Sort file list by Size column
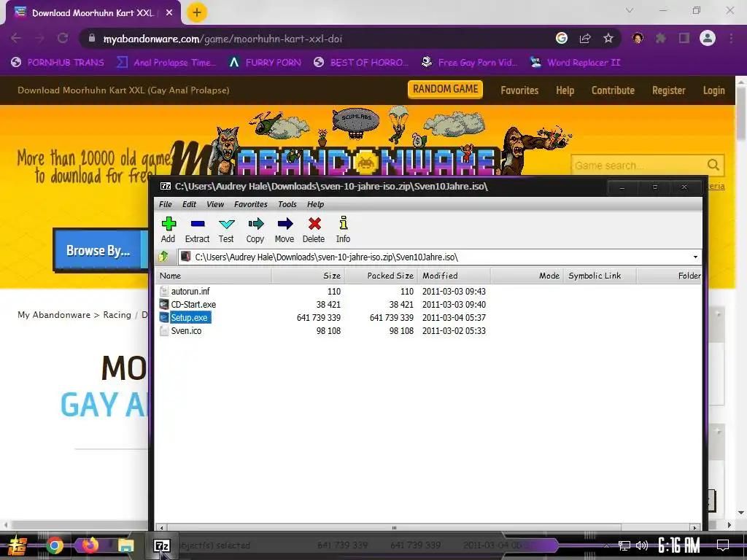The image size is (747, 560). [308, 276]
